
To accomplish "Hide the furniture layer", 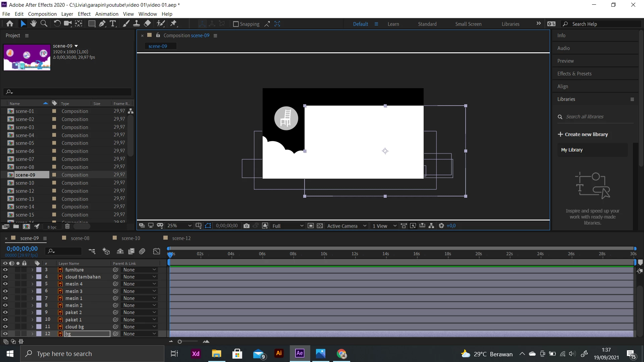I will (x=5, y=270).
